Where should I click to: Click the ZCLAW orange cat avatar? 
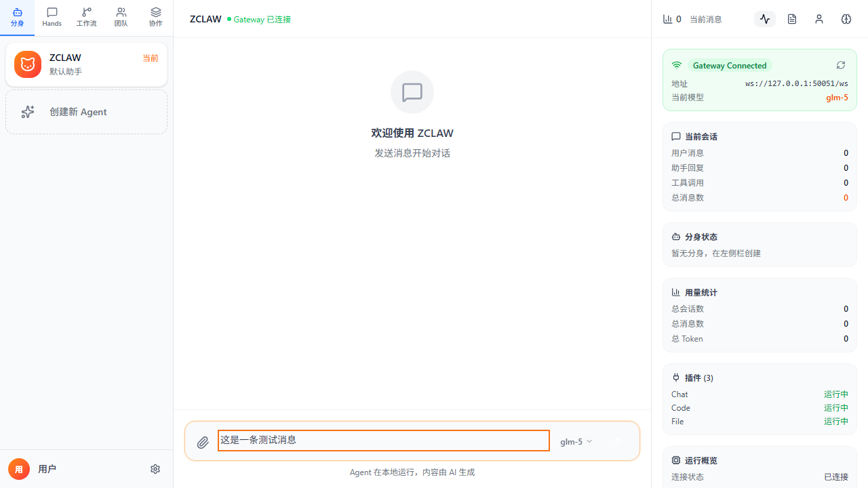pos(28,64)
